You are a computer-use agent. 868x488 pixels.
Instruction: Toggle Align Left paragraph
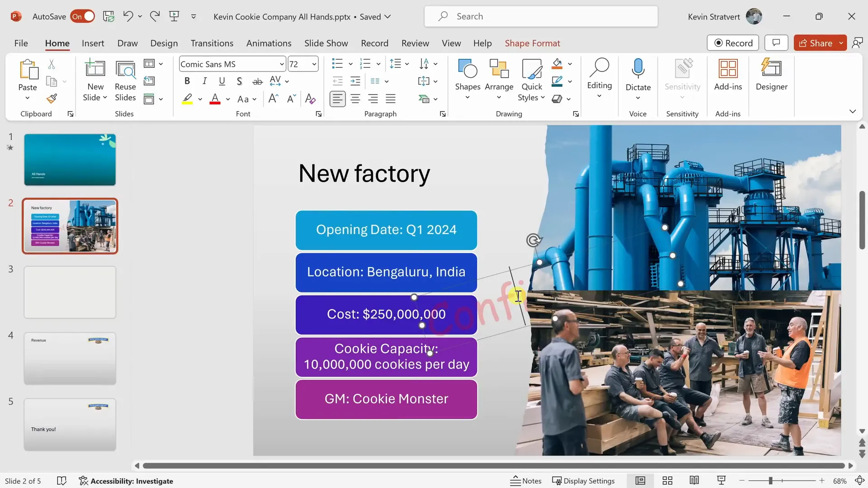pos(338,99)
